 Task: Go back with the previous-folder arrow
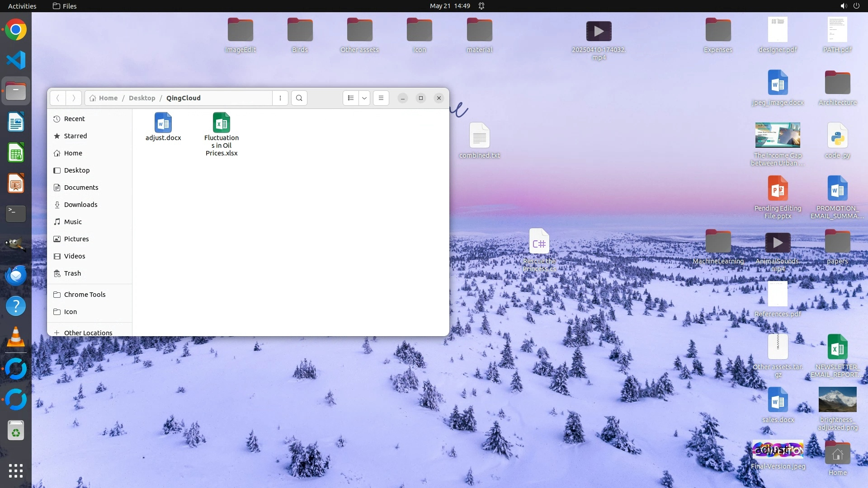click(58, 98)
